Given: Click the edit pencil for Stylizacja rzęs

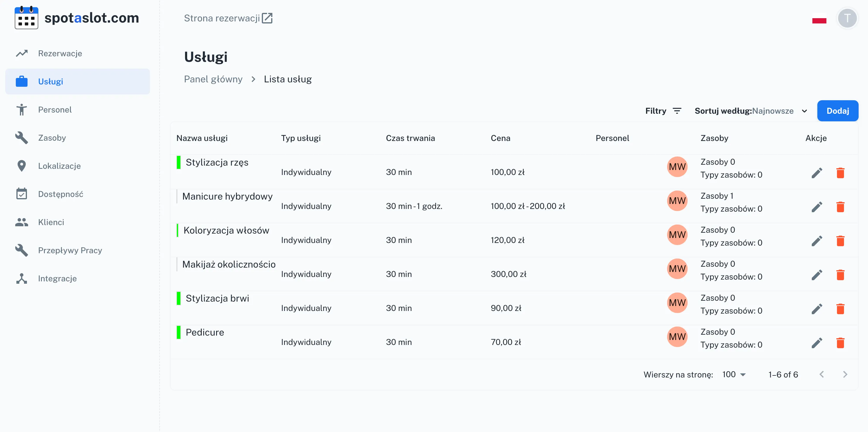Looking at the screenshot, I should click(817, 173).
